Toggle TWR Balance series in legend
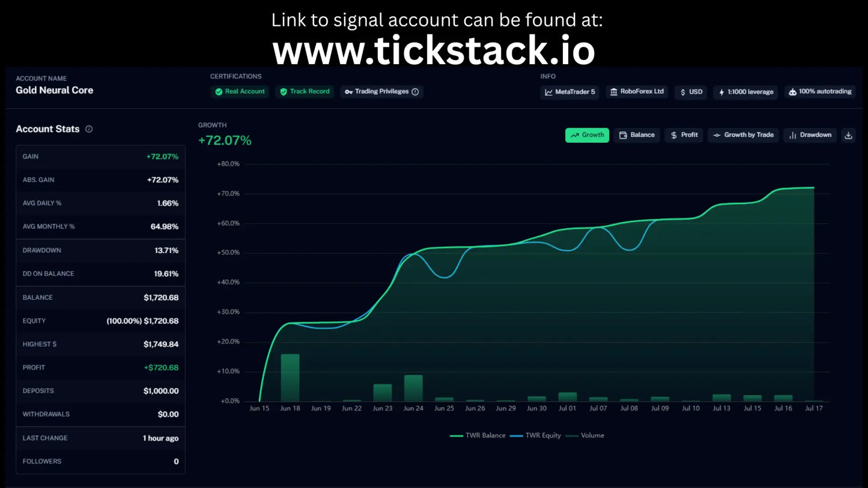 pyautogui.click(x=478, y=436)
